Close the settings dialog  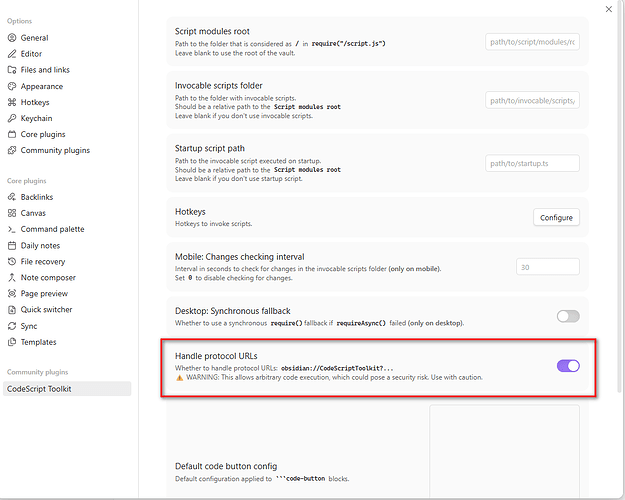point(609,9)
